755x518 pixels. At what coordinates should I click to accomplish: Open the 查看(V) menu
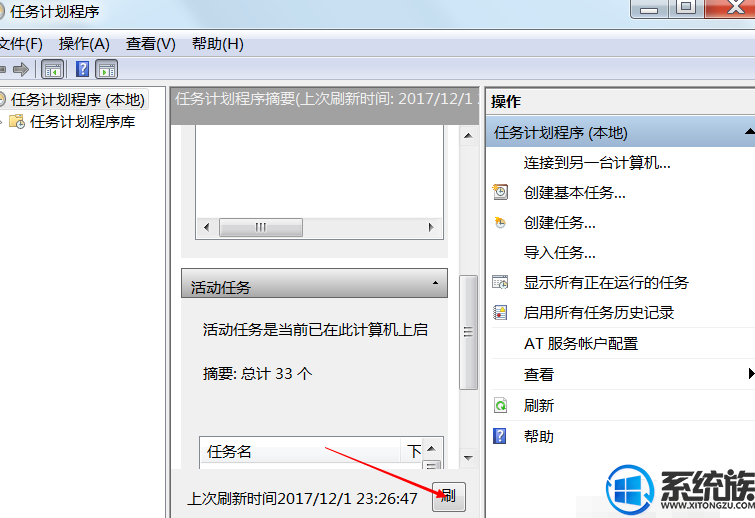(x=151, y=44)
